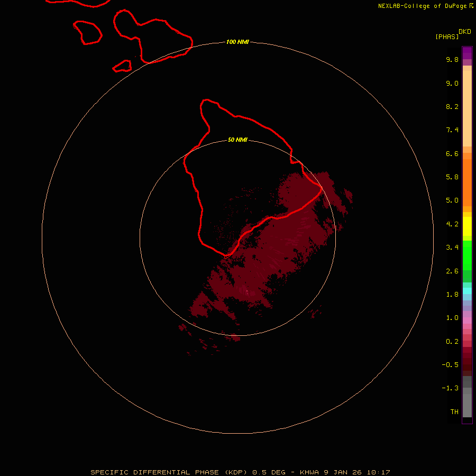Click the Maui island outline
This screenshot has height=476, width=476.
coord(153,36)
